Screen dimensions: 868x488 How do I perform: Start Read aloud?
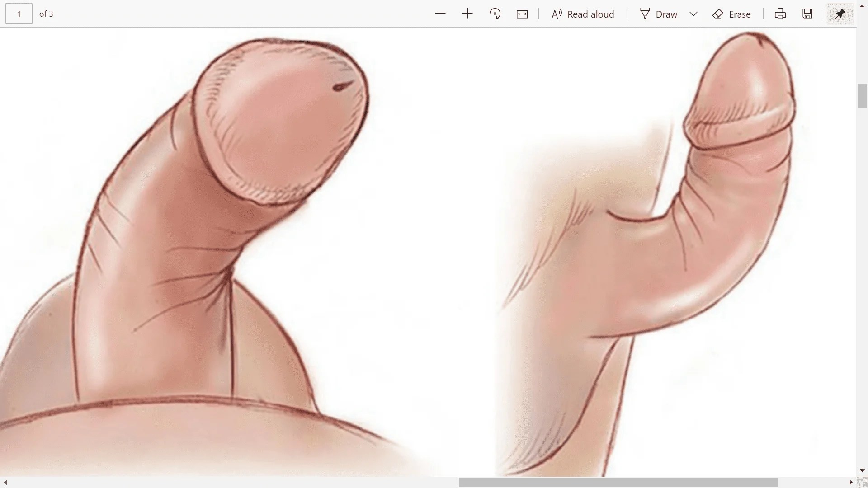[x=583, y=14]
